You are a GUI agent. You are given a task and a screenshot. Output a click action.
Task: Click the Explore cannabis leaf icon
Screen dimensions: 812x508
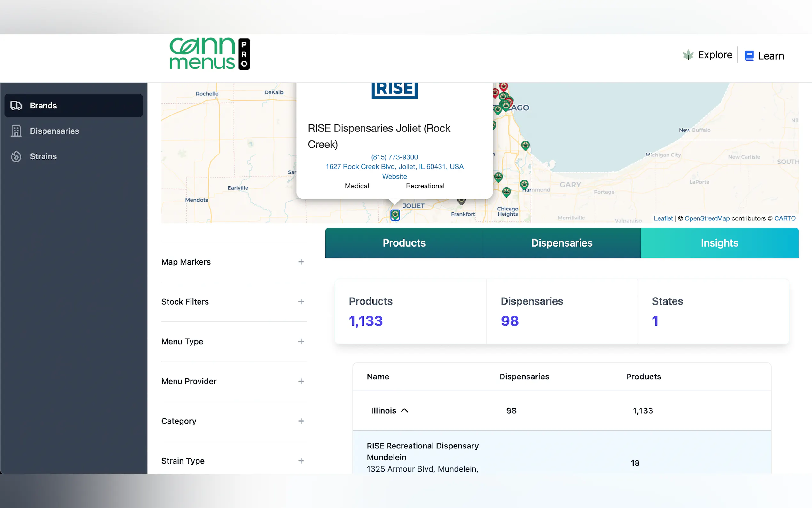[688, 55]
